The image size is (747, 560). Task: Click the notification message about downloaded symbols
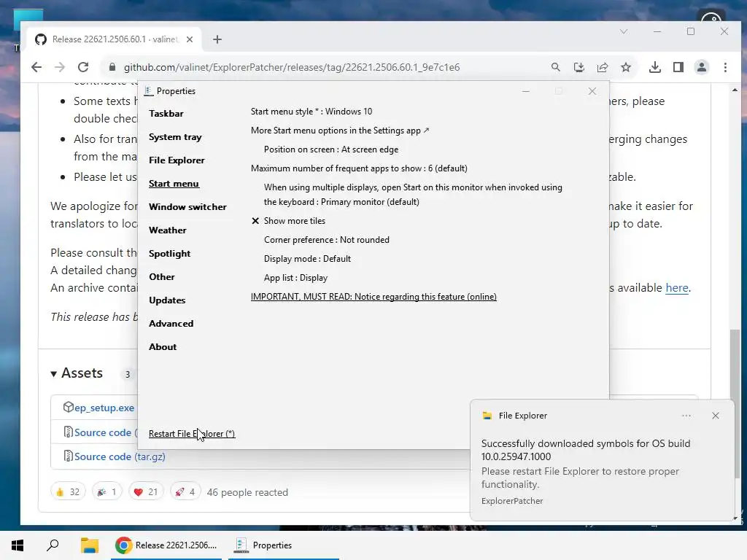(x=586, y=450)
